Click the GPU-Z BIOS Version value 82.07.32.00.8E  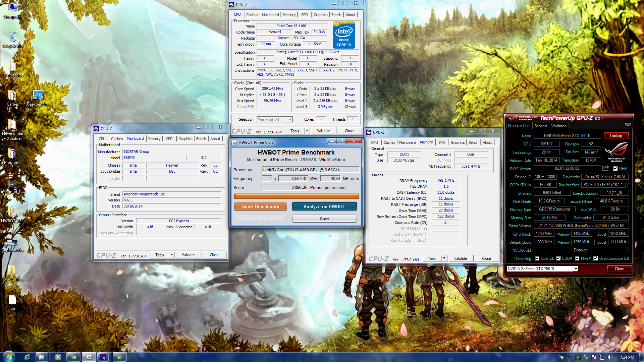coord(567,169)
